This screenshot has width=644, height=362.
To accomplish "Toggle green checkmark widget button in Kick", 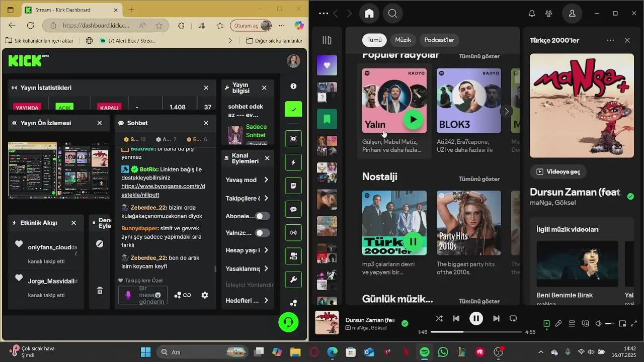I will coord(293,109).
